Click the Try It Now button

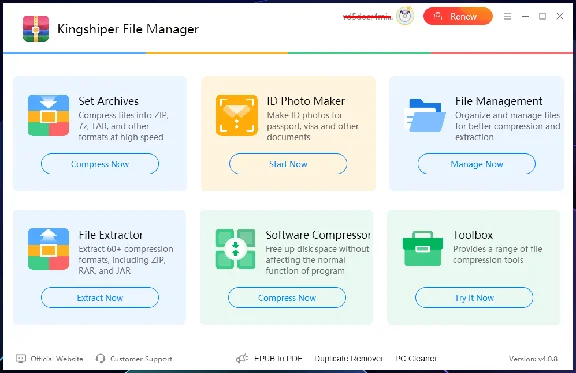[x=474, y=298]
